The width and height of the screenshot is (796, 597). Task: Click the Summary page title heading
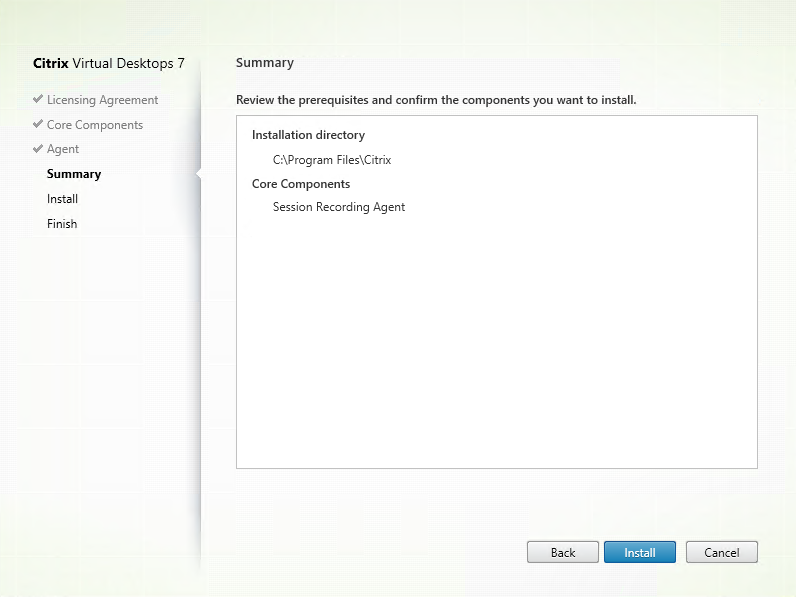point(265,63)
